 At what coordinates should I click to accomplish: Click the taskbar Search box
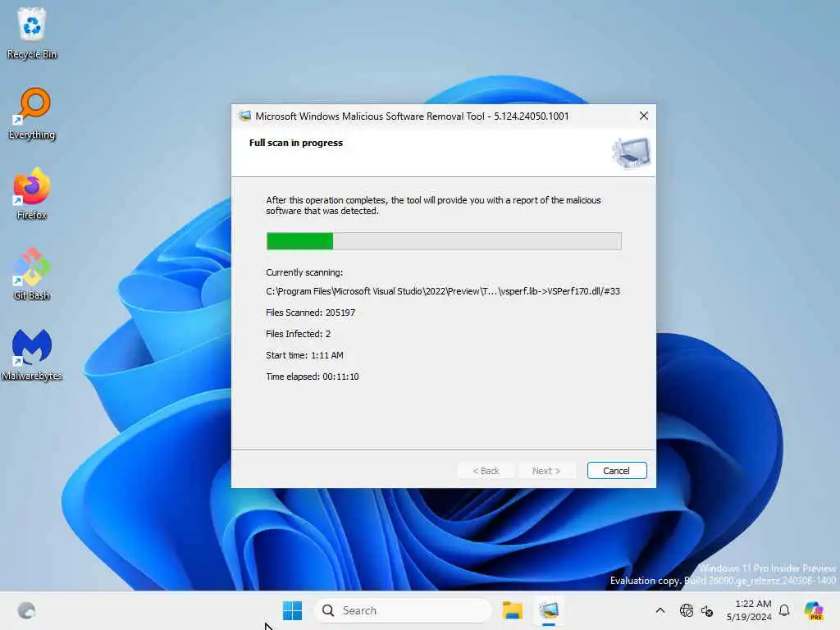[402, 610]
